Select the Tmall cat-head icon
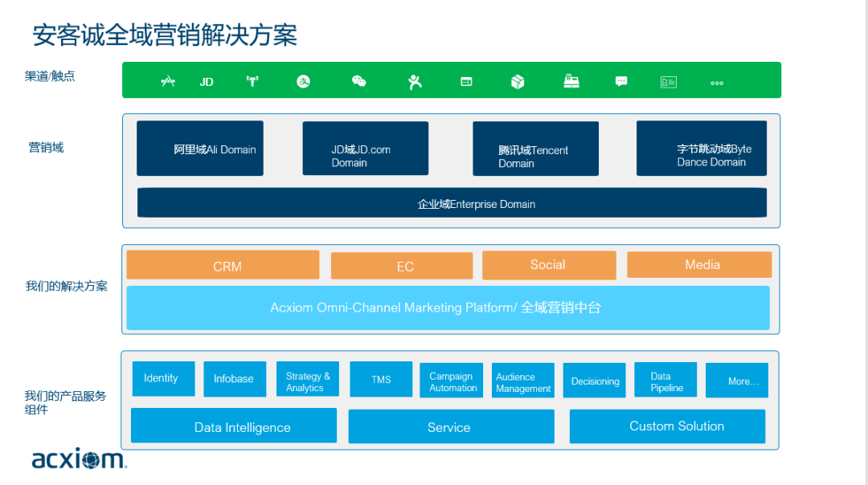Image resolution: width=868 pixels, height=485 pixels. tap(252, 81)
